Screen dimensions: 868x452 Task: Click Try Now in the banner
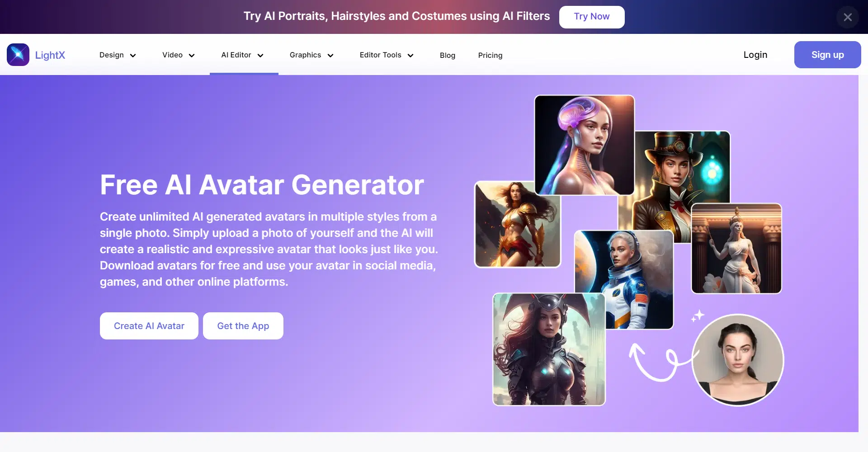[592, 17]
